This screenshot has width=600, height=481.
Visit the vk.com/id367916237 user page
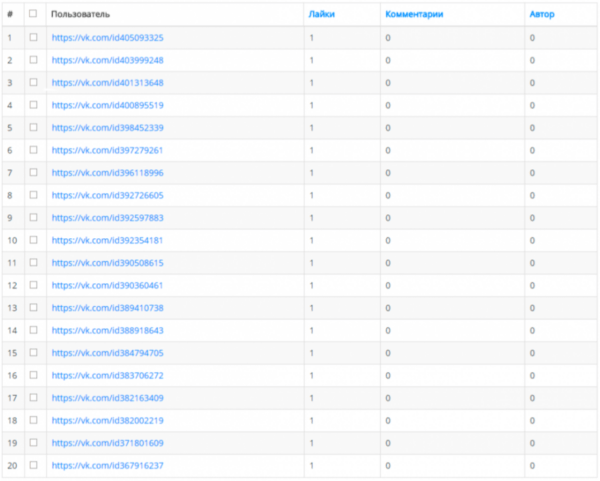(x=108, y=466)
